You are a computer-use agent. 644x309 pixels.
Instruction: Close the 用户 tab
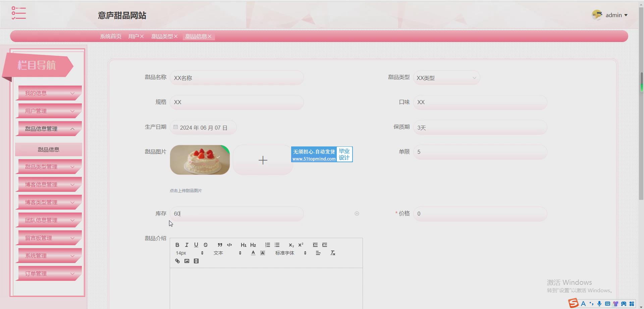[x=142, y=36]
